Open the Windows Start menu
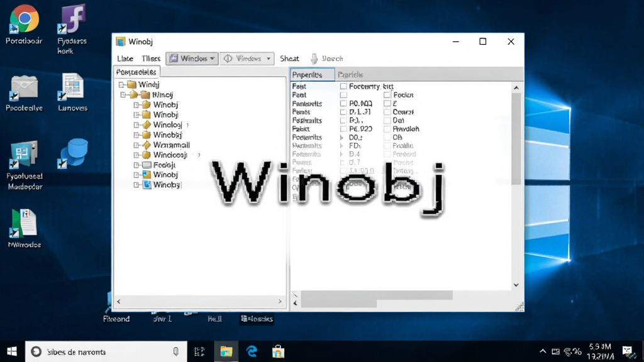This screenshot has height=362, width=644. (x=12, y=351)
